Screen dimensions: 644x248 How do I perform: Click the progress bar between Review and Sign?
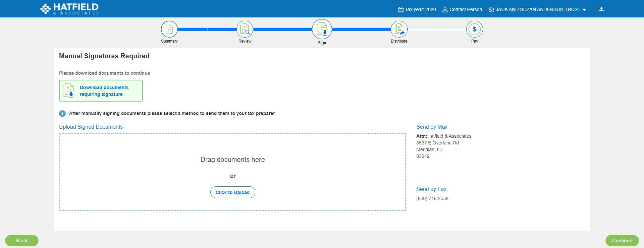282,29
